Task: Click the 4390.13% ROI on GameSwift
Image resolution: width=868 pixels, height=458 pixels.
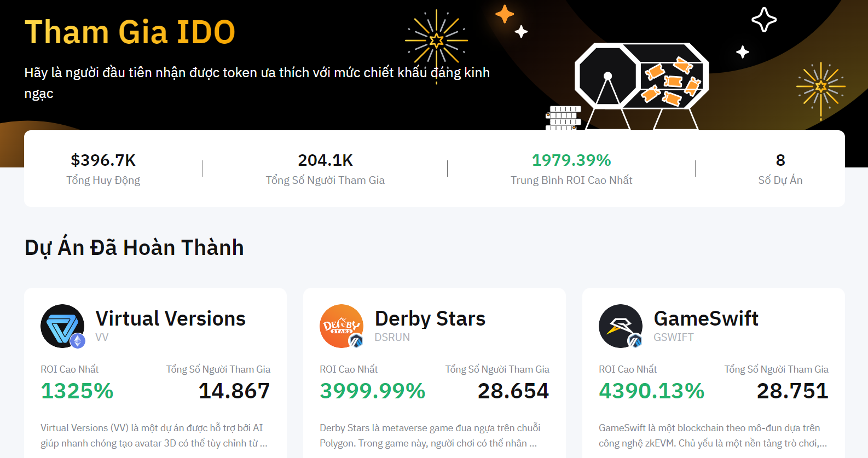Action: click(x=651, y=391)
